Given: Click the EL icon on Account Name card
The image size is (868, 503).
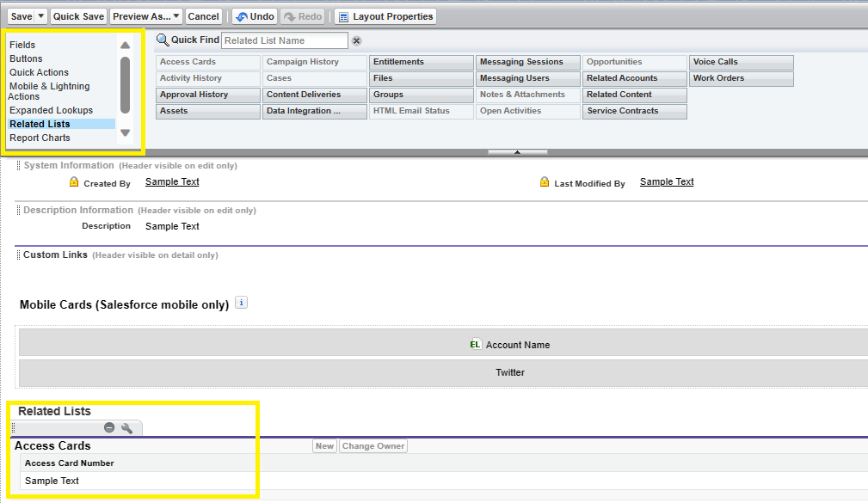Looking at the screenshot, I should pos(475,344).
